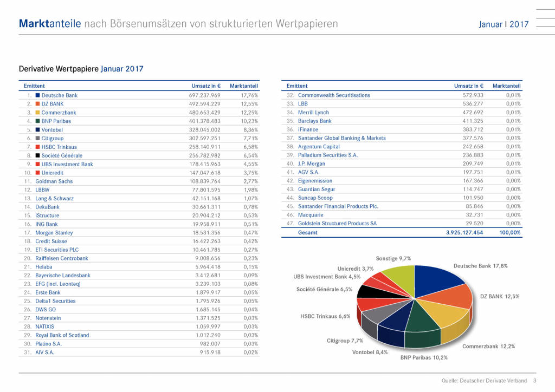The width and height of the screenshot is (555, 392).
Task: Click the blue square beside Deutsche Bank
Action: 37,95
